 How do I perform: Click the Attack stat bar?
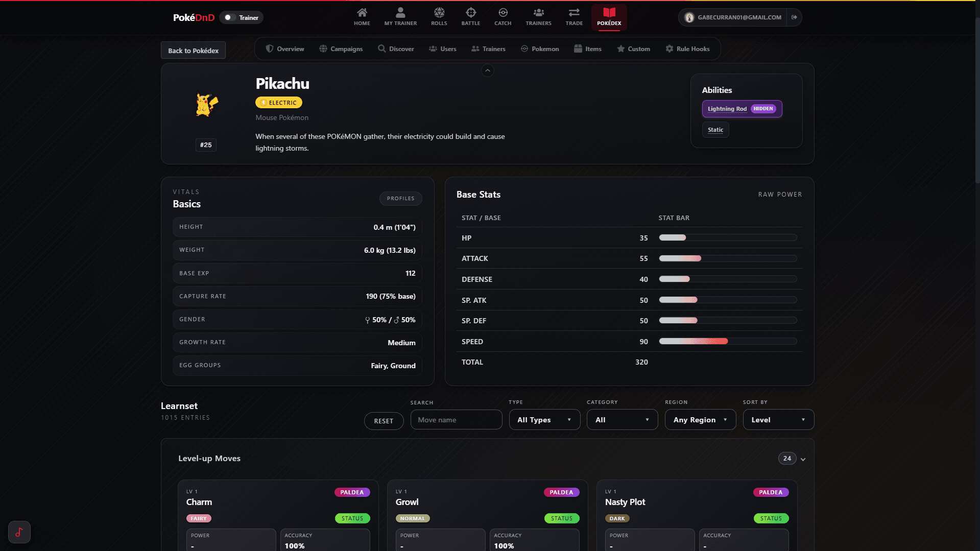click(x=728, y=258)
